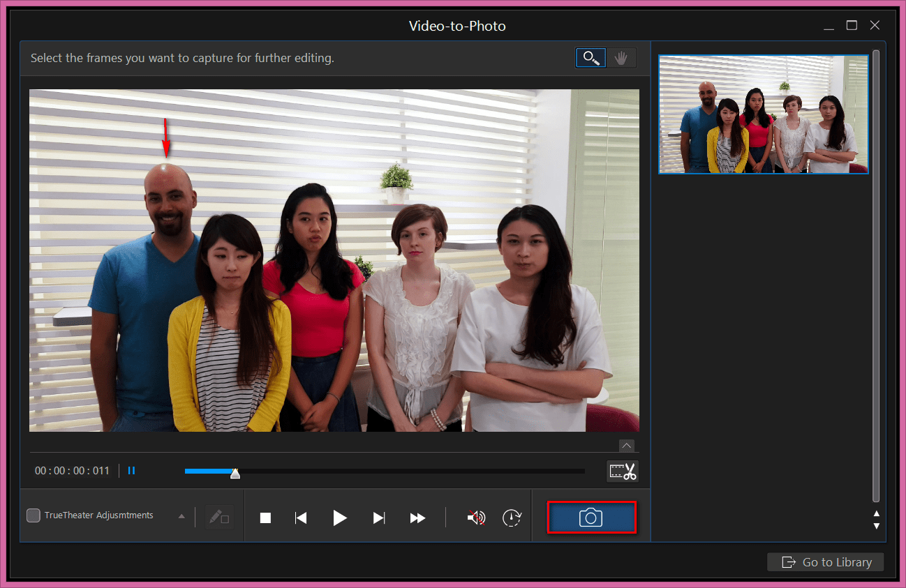Open playback speed clock icon
906x588 pixels.
[x=512, y=518]
